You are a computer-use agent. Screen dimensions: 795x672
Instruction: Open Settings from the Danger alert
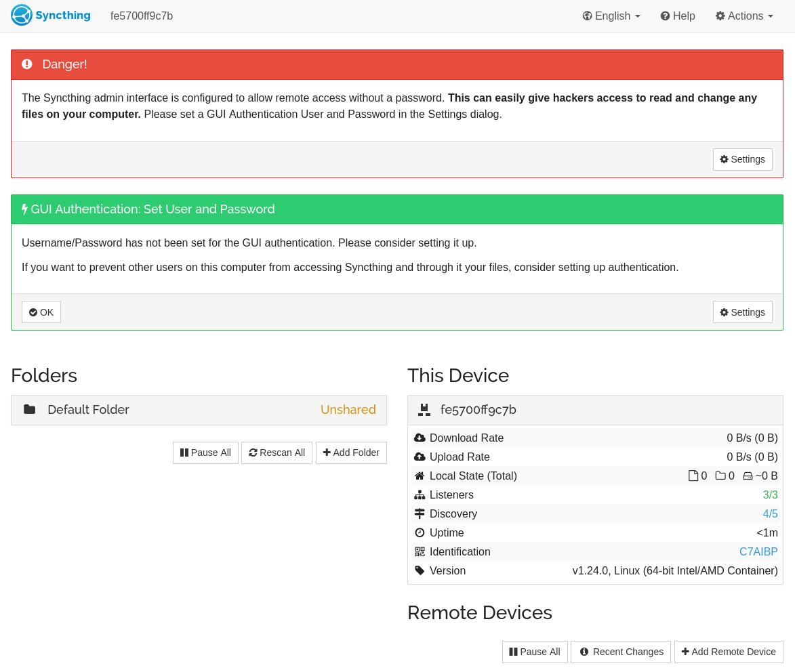point(742,159)
